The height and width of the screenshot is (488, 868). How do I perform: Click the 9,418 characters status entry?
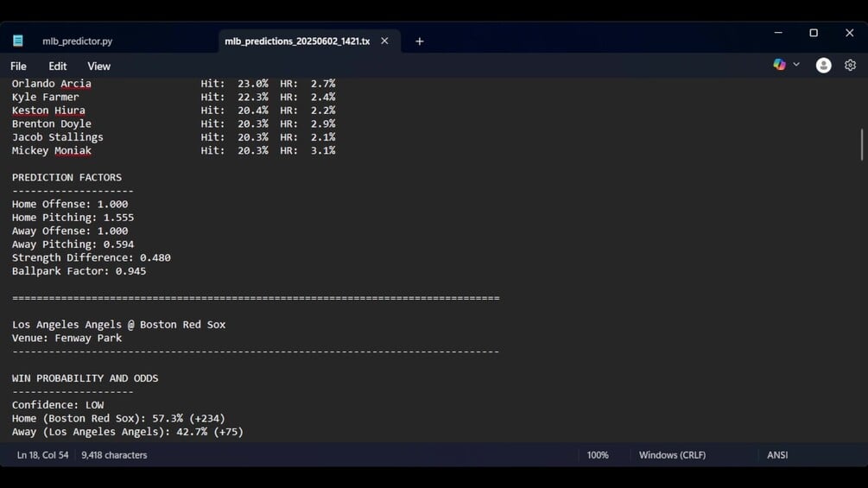114,455
